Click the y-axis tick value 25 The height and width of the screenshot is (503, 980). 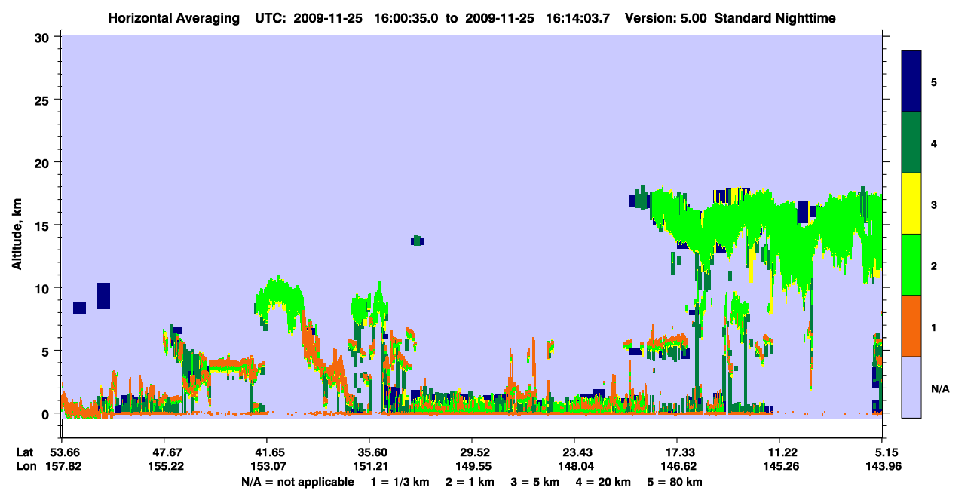tap(44, 100)
